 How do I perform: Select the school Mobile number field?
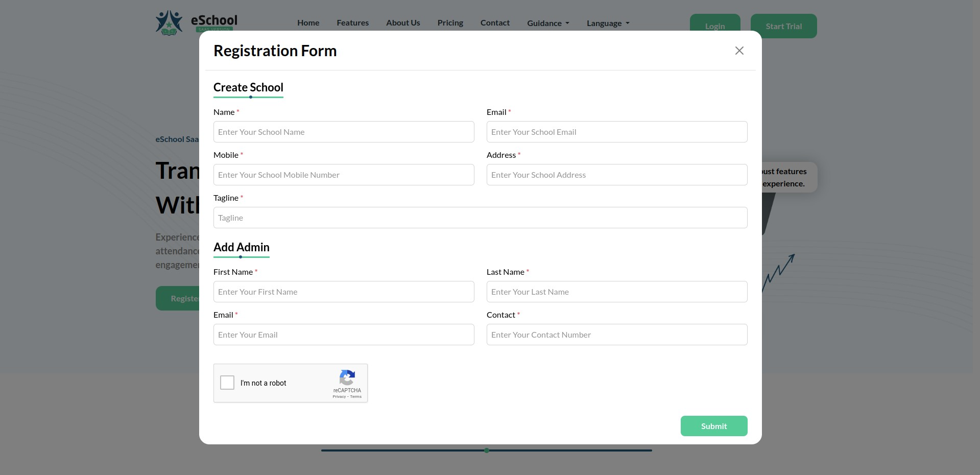[x=344, y=175]
